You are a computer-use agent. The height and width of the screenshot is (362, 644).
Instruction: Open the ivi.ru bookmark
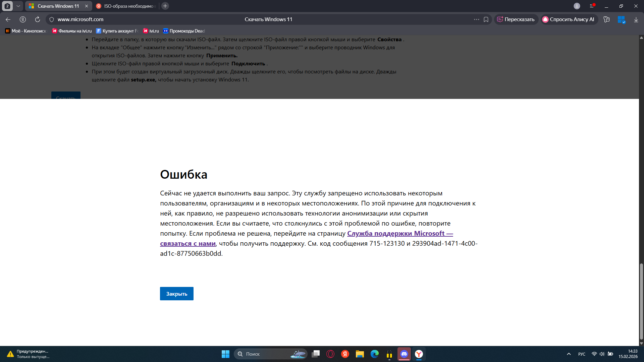pyautogui.click(x=151, y=31)
